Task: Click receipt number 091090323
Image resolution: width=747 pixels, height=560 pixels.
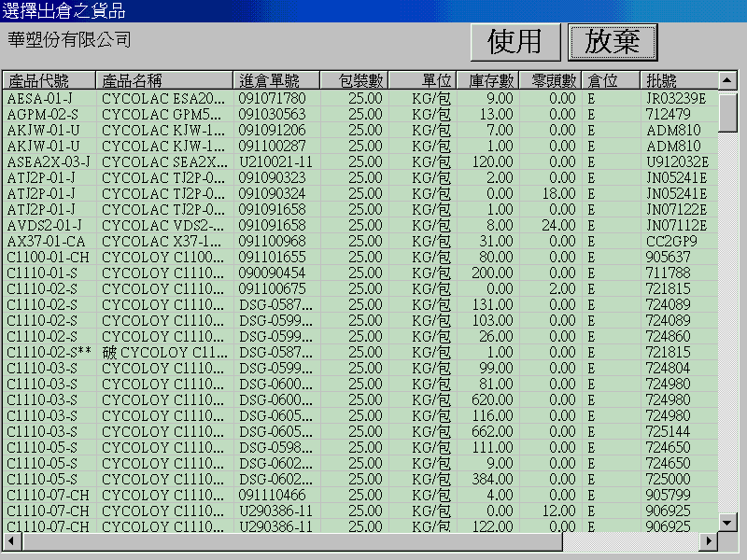Action: pos(272,177)
